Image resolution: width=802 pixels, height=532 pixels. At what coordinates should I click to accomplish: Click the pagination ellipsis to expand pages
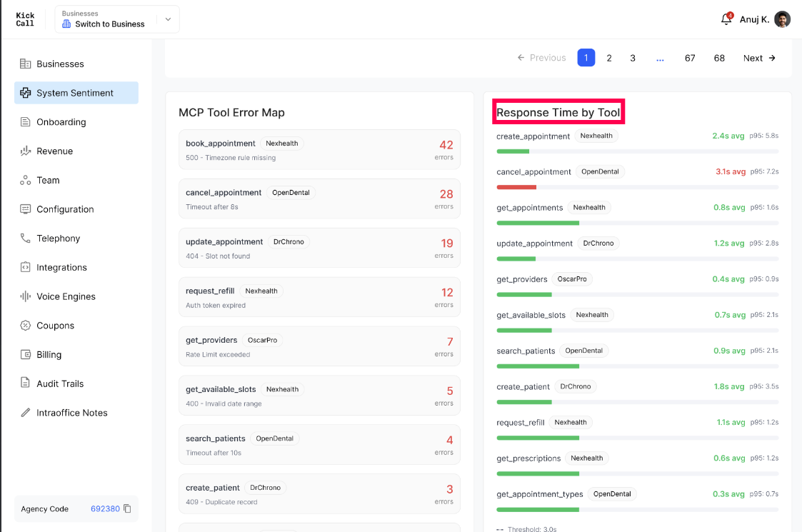coord(660,58)
